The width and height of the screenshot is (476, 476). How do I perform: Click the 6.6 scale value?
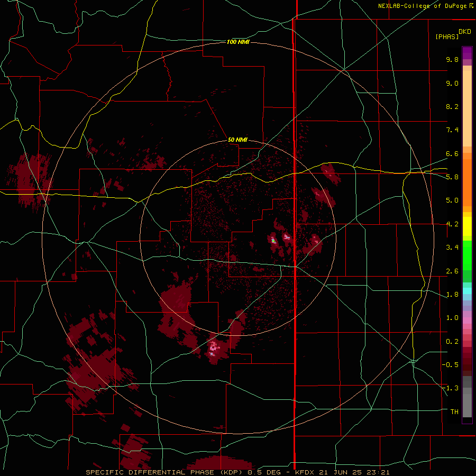(452, 153)
